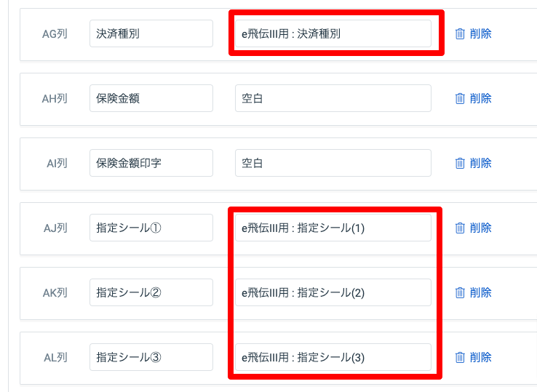The height and width of the screenshot is (392, 537).
Task: Click the trash icon in the AL列 row
Action: coord(460,357)
